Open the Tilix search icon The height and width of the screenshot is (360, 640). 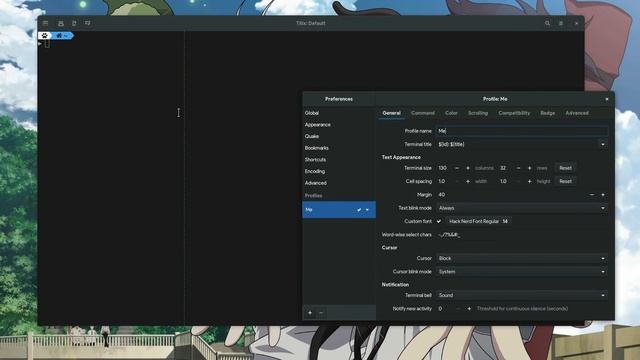tap(547, 23)
